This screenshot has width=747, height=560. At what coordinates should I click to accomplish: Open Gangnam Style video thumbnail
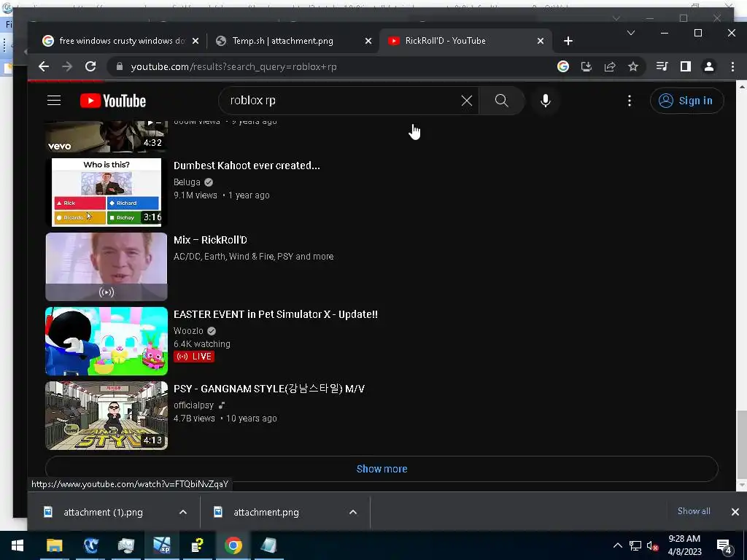point(107,415)
